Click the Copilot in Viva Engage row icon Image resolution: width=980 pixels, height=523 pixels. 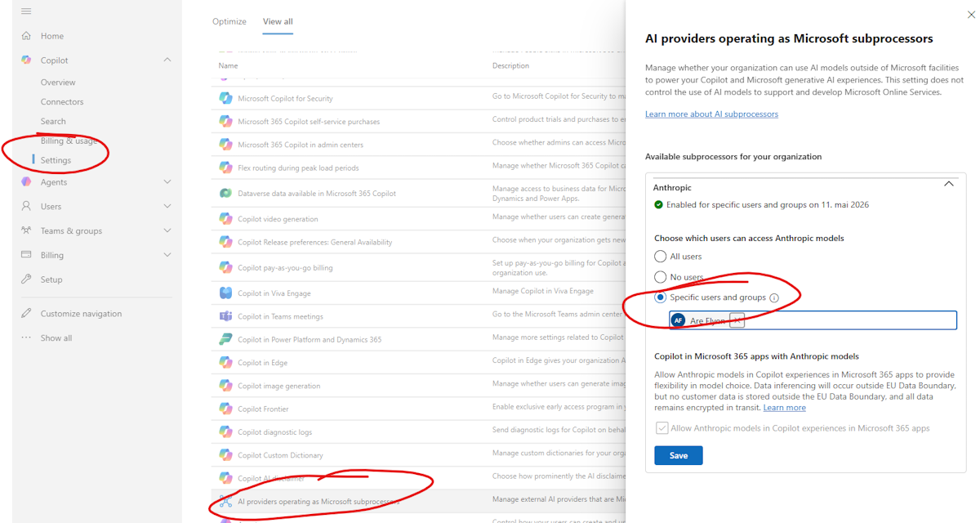[225, 293]
